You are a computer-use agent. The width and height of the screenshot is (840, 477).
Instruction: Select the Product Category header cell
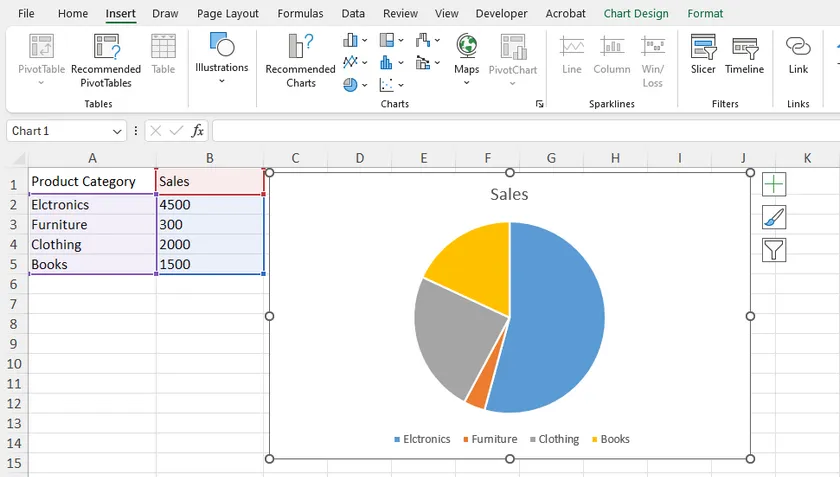(92, 181)
